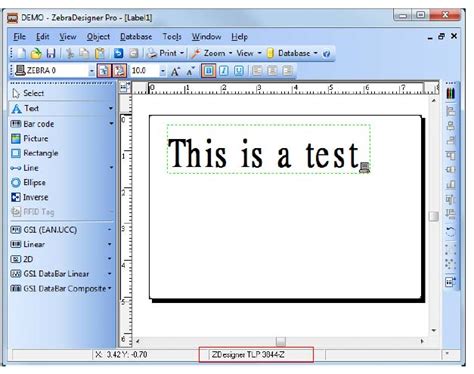Click ZDesigner TLP 3844-Z in status bar

click(x=248, y=355)
